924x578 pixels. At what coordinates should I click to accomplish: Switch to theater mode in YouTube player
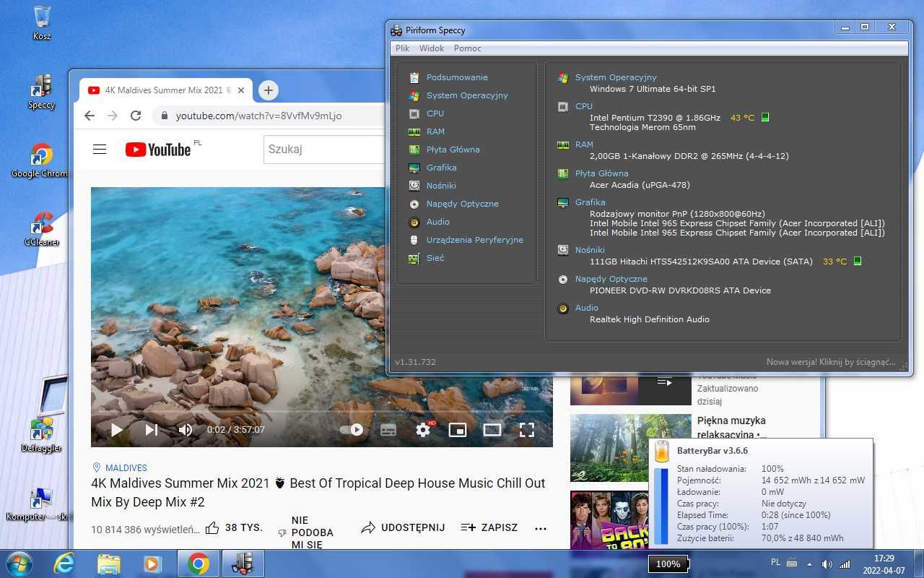click(492, 430)
